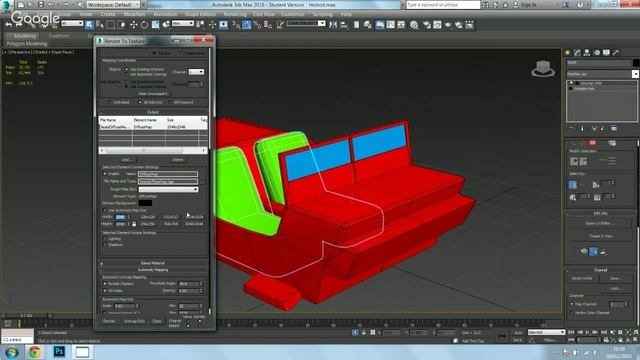640x360 pixels.
Task: Activate the Select and Rotate tool
Action: pos(144,25)
